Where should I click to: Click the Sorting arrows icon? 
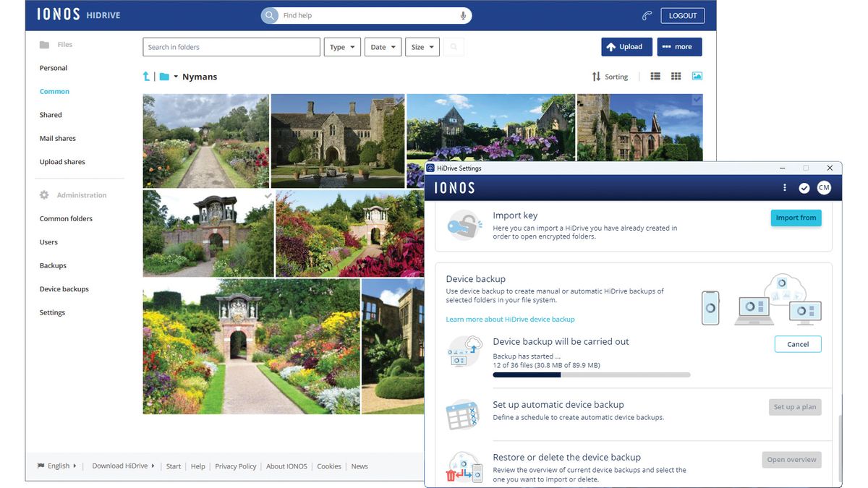point(596,77)
